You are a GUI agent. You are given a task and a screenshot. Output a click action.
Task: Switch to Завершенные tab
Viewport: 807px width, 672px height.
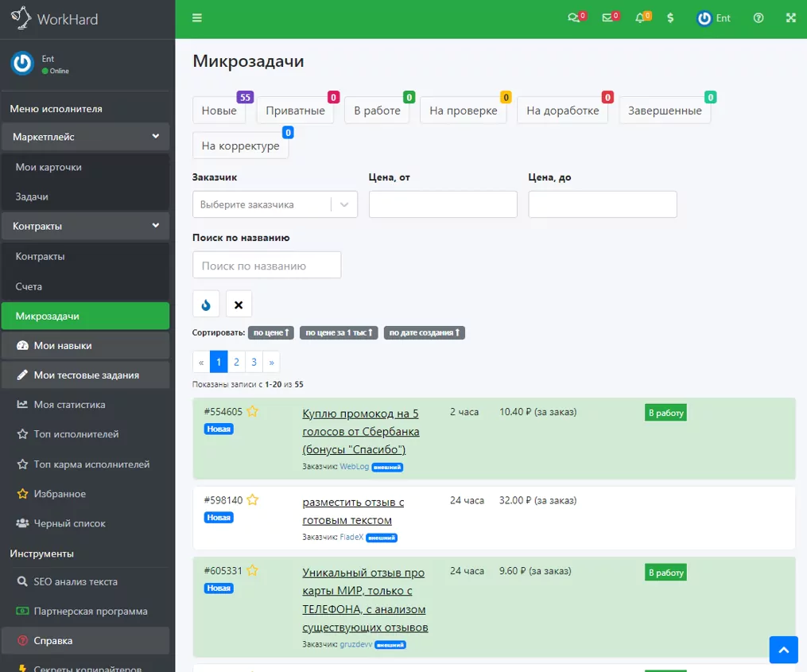click(x=665, y=111)
